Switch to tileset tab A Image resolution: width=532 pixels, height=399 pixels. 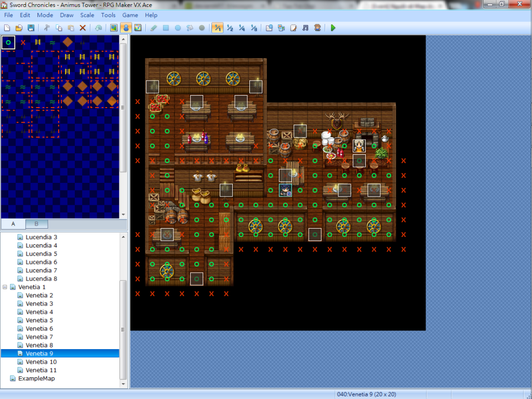click(x=13, y=224)
